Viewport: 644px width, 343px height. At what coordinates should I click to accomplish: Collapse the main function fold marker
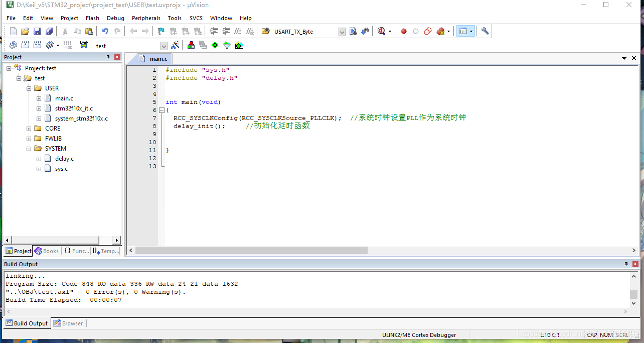(162, 110)
